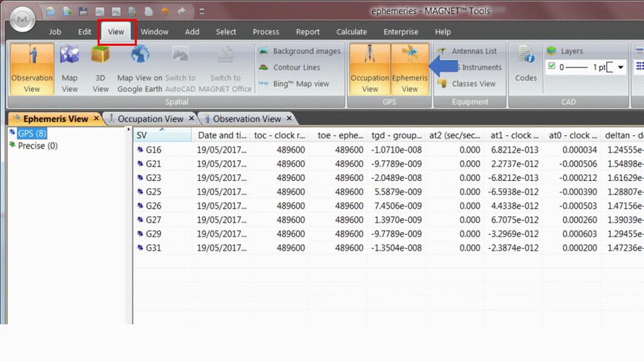Click the tgd - group column header
This screenshot has width=644, height=362.
396,135
